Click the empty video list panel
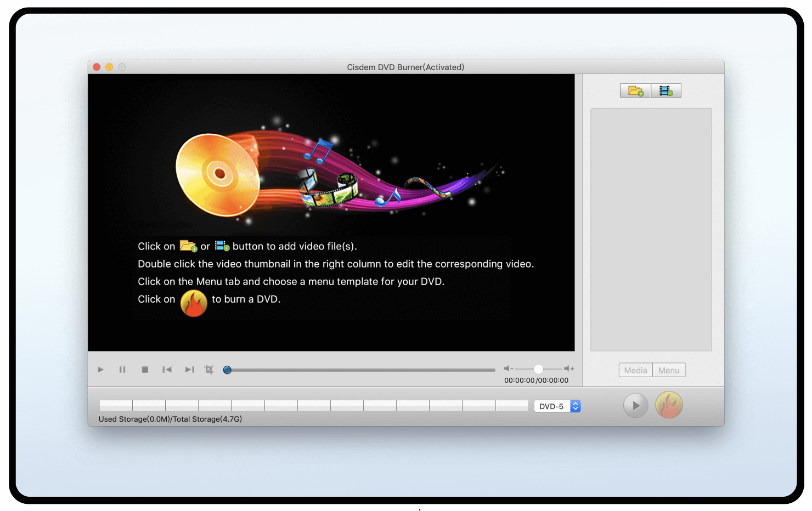Image resolution: width=812 pixels, height=511 pixels. [x=651, y=229]
